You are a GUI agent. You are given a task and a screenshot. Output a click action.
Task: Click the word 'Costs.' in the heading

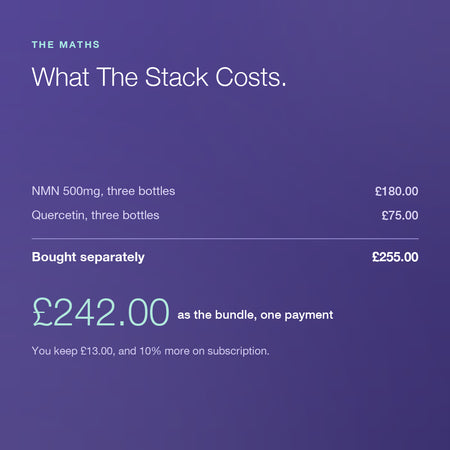[251, 77]
